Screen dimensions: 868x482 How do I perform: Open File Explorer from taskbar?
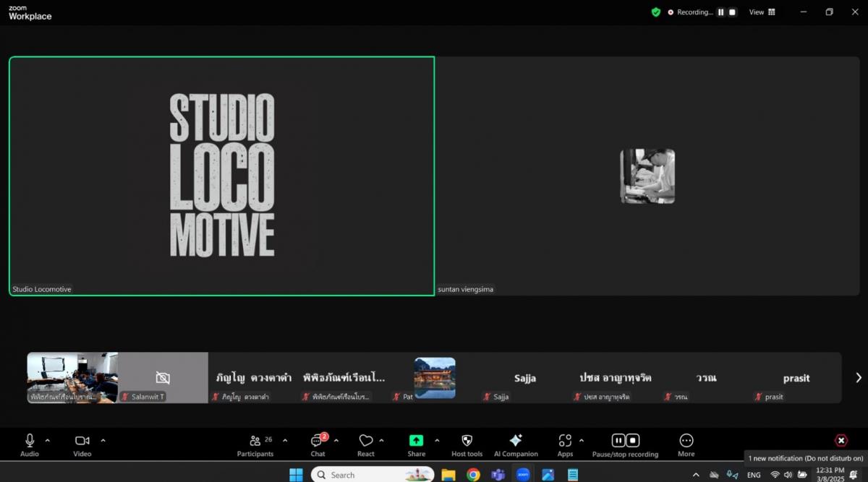pos(448,475)
